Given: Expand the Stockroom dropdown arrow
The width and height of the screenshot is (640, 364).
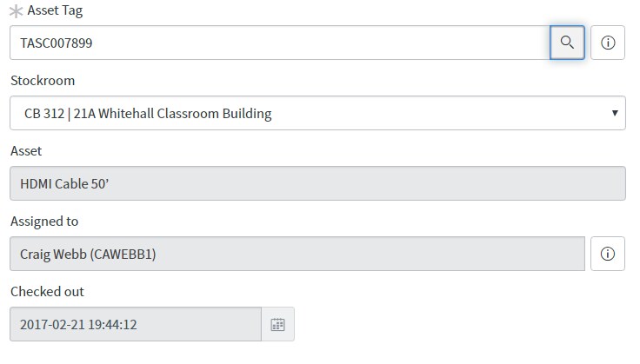Looking at the screenshot, I should tap(615, 113).
